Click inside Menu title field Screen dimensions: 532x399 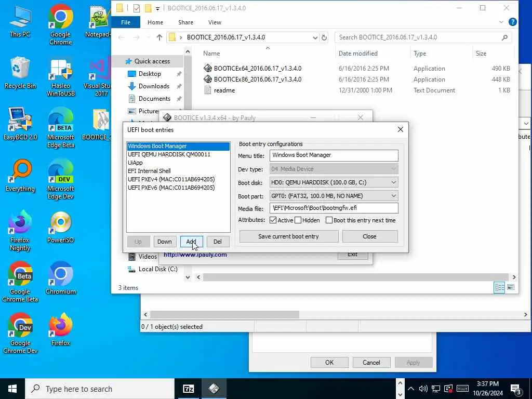(334, 155)
